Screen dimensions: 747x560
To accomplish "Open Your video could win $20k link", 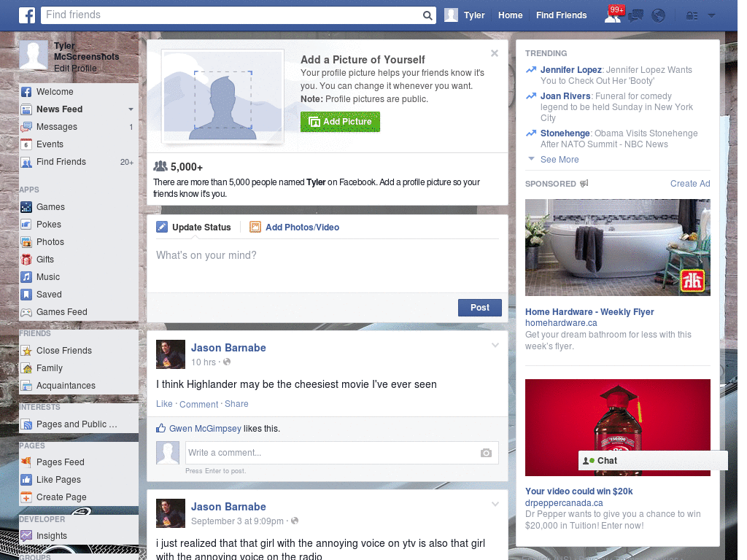I will click(578, 491).
